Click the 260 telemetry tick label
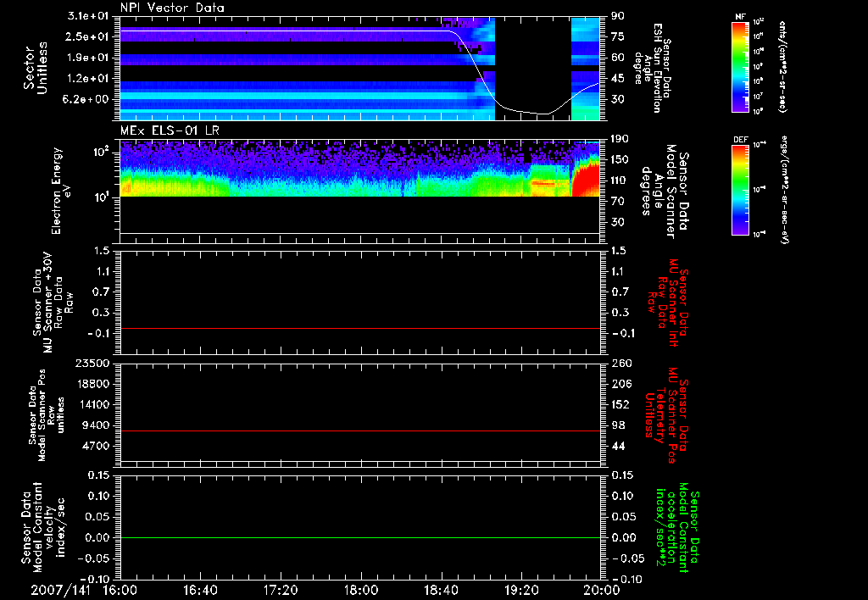This screenshot has height=600, width=868. tap(621, 364)
